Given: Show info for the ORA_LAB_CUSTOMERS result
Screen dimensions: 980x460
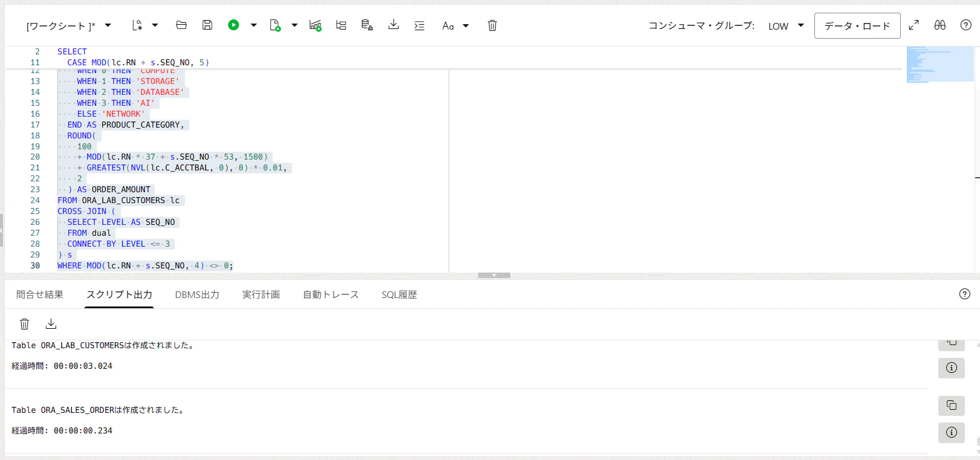Looking at the screenshot, I should 952,368.
